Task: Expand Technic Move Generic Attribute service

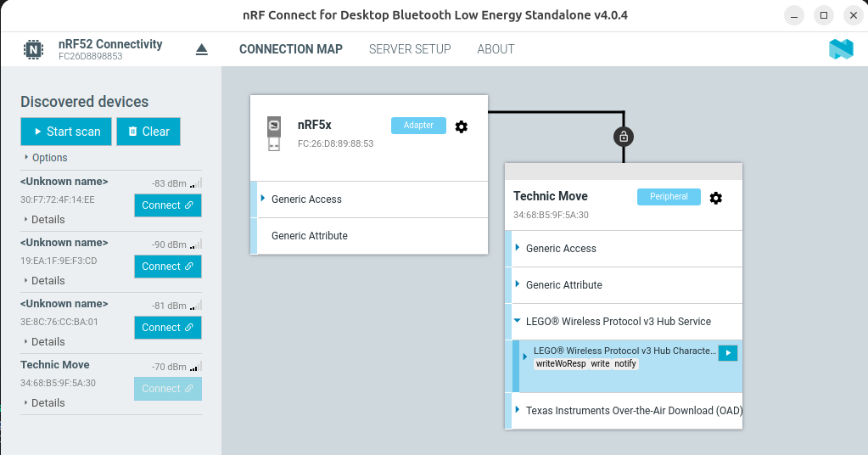Action: 518,285
